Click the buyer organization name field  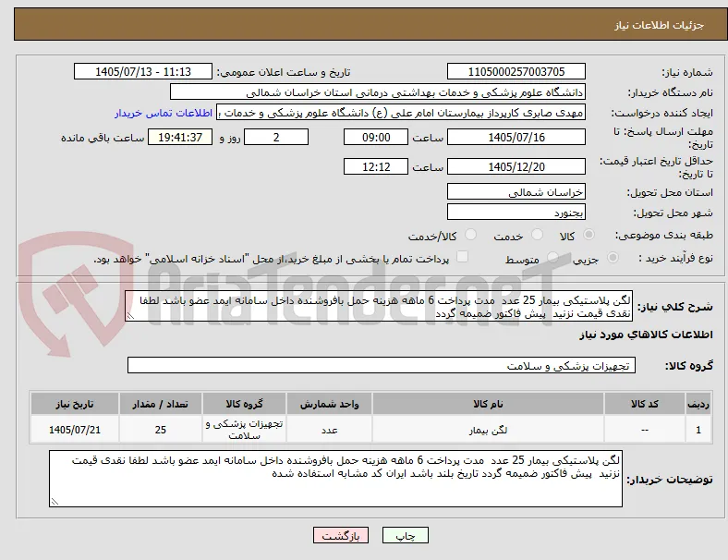(x=378, y=91)
